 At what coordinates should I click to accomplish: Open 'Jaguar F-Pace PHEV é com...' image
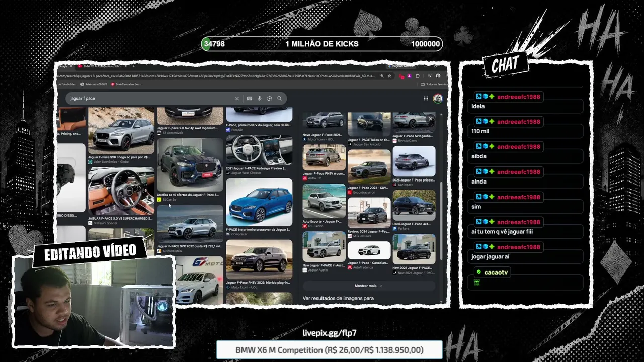[324, 157]
